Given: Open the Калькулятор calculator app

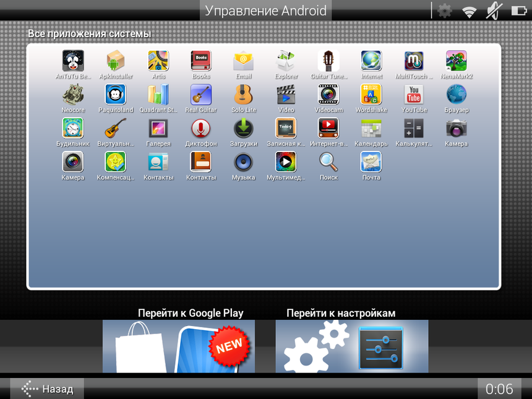Looking at the screenshot, I should 414,129.
